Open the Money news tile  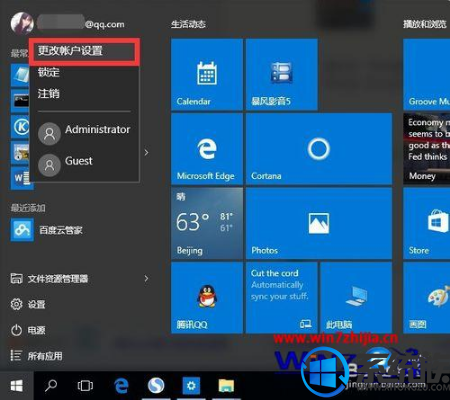427,149
